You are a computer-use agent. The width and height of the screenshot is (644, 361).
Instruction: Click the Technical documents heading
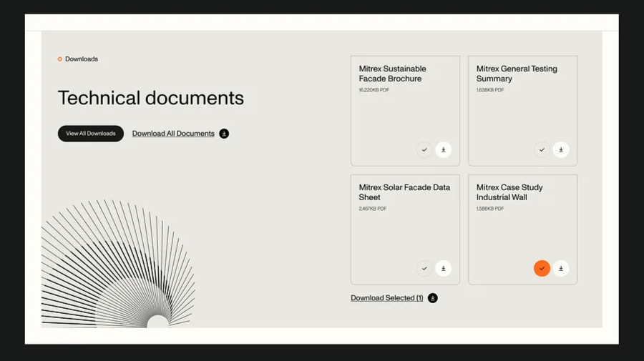tap(151, 98)
